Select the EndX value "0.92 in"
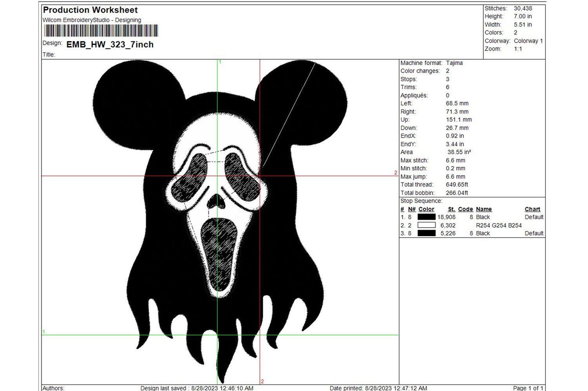Screen dimensions: 588x391 pyautogui.click(x=455, y=136)
